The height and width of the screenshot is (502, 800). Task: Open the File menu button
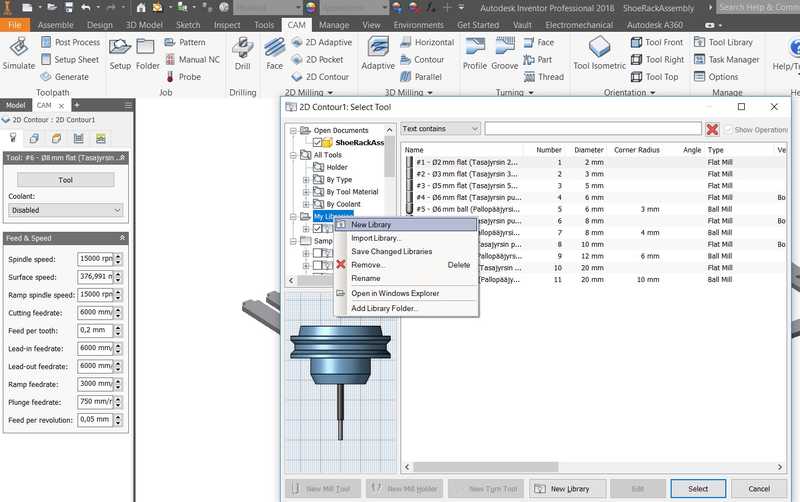tap(15, 25)
